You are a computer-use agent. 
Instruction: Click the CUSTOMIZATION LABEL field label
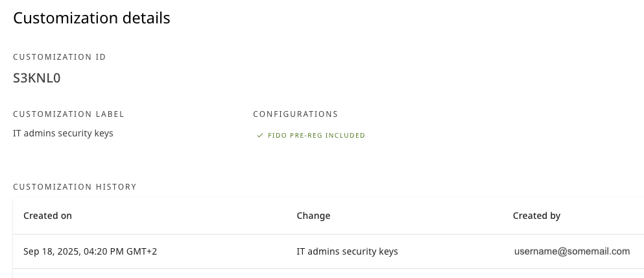69,114
